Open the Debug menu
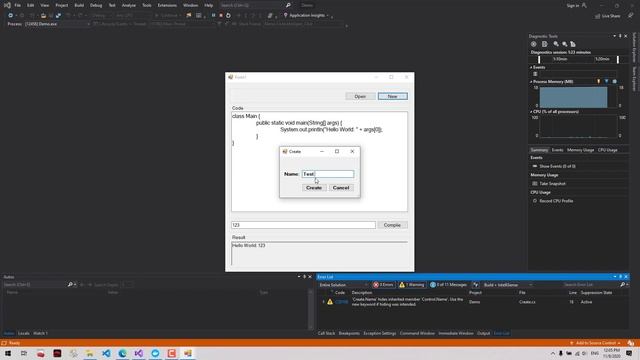The width and height of the screenshot is (640, 360). [96, 5]
